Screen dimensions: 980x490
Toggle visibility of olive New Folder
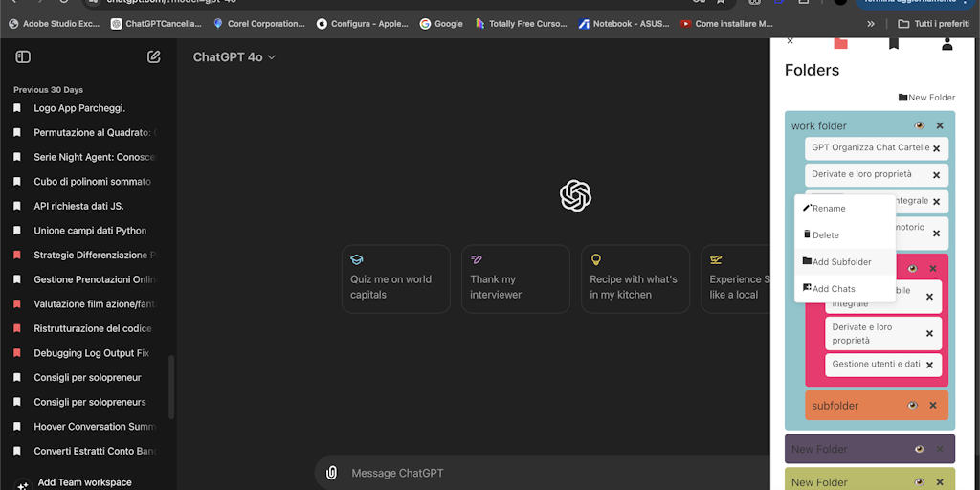pyautogui.click(x=919, y=482)
